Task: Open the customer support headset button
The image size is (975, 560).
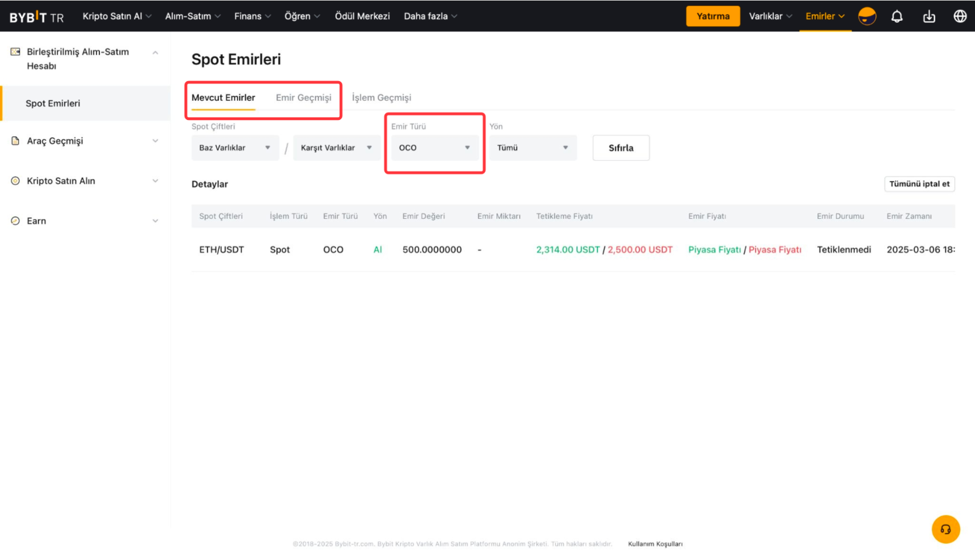Action: 945,529
